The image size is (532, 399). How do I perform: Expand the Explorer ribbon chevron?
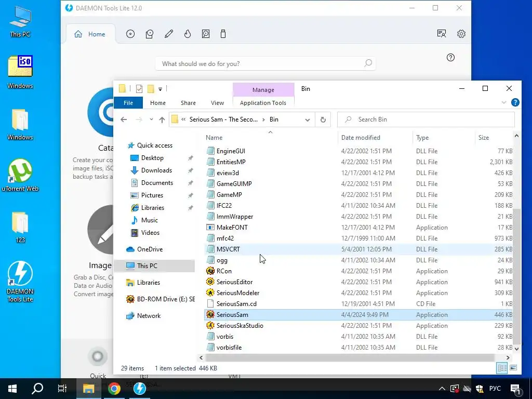(x=504, y=102)
